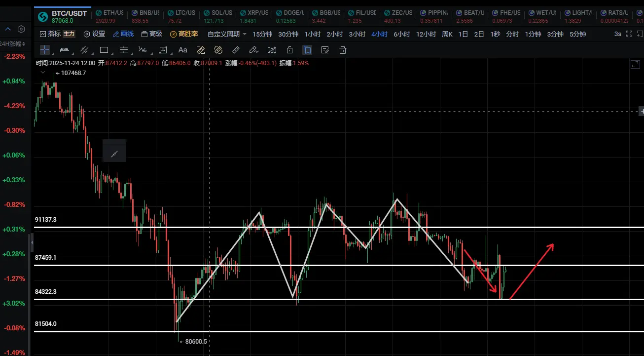Switch to the 1小时 timeframe

point(313,34)
